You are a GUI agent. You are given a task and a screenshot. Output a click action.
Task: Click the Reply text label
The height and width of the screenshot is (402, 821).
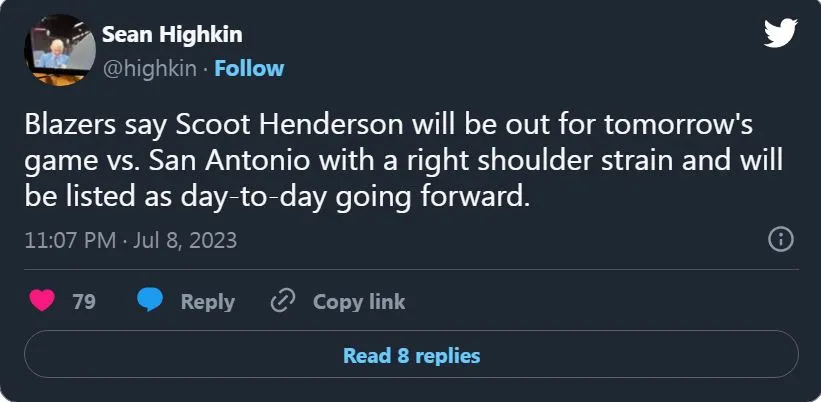[207, 301]
